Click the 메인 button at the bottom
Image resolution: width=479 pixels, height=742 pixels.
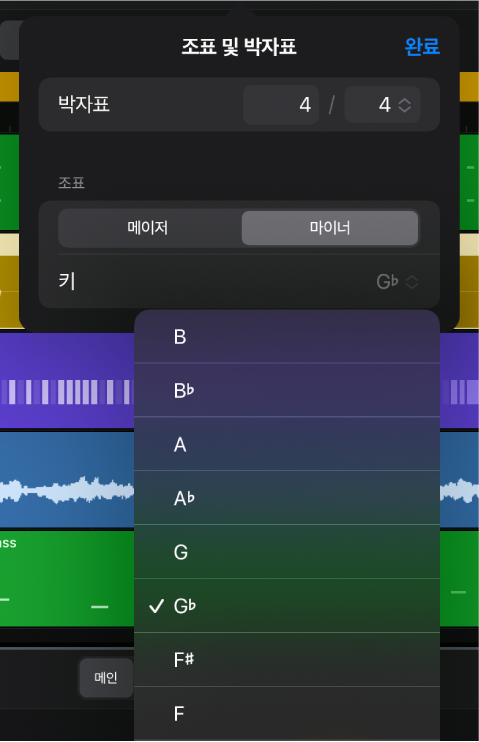tap(106, 678)
